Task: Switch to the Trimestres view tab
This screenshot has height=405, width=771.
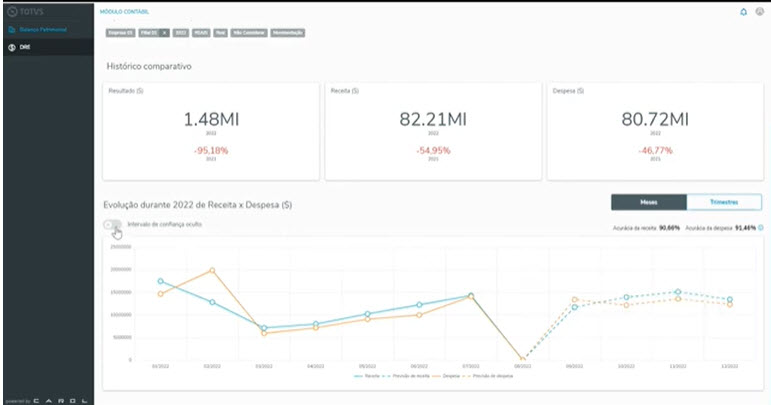Action: pos(723,202)
